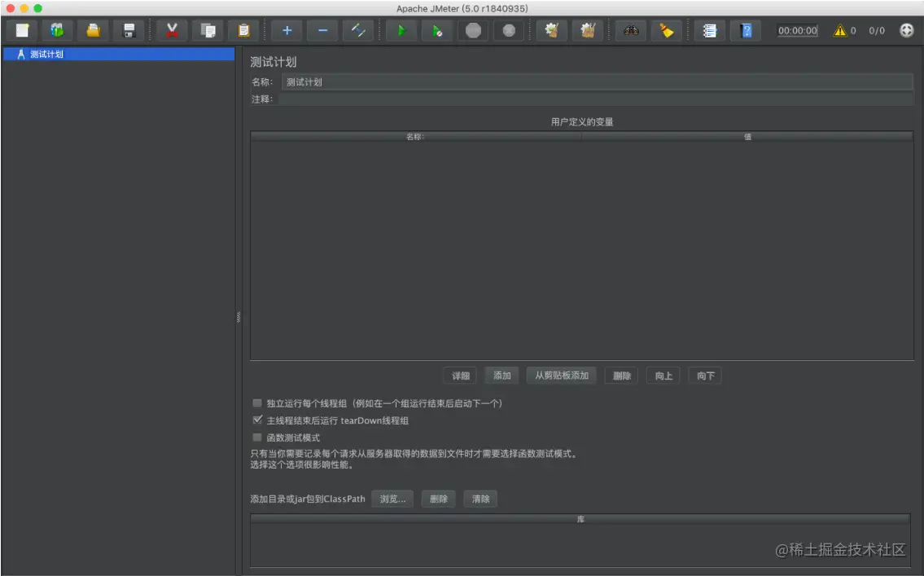Image resolution: width=924 pixels, height=576 pixels.
Task: Click the 名称 test plan name field
Action: pos(597,82)
